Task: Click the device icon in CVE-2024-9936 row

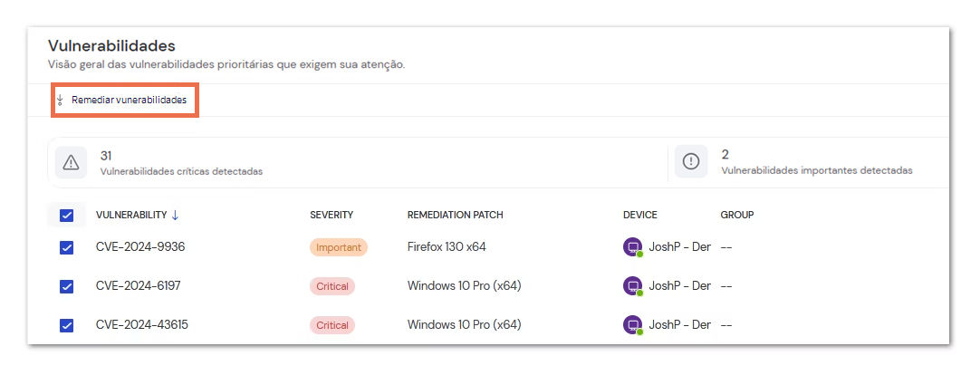Action: [633, 247]
